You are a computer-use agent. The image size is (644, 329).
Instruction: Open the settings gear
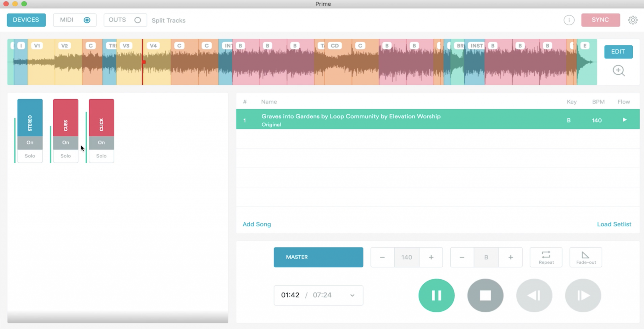click(x=633, y=20)
